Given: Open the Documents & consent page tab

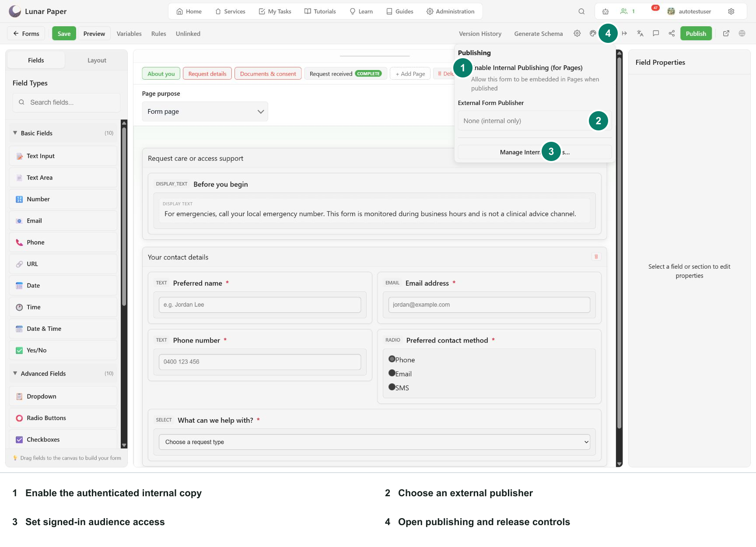Looking at the screenshot, I should pos(268,74).
